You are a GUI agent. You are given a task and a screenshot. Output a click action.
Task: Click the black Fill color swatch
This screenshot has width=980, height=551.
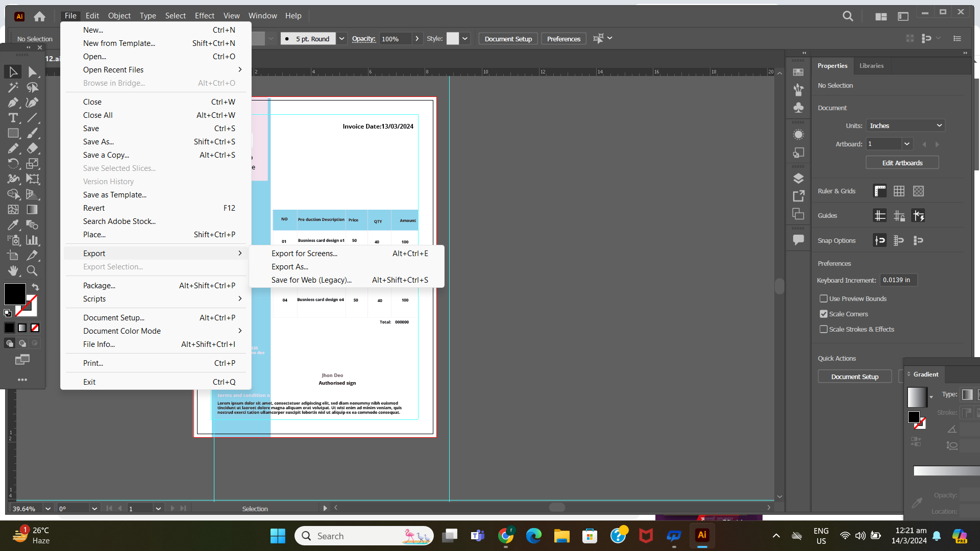point(15,294)
